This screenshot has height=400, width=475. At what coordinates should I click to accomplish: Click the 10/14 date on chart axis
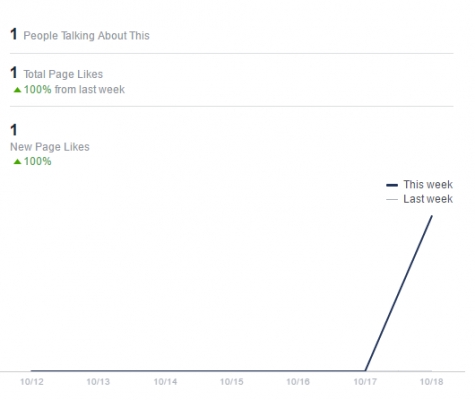pos(165,382)
